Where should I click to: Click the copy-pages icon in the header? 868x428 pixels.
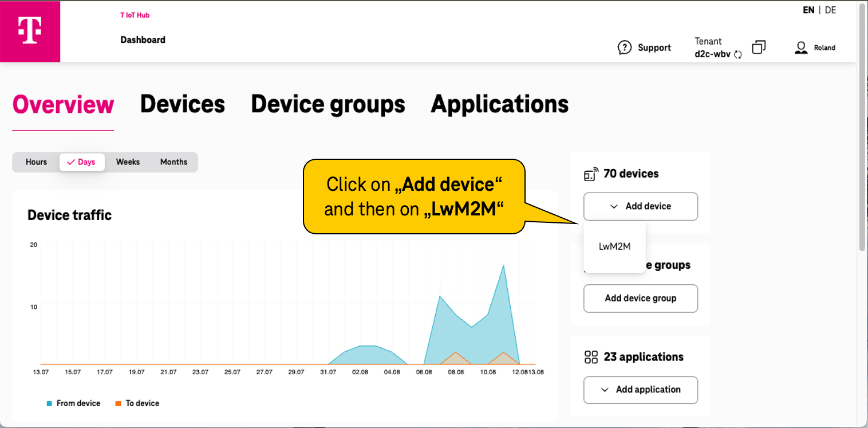tap(759, 48)
